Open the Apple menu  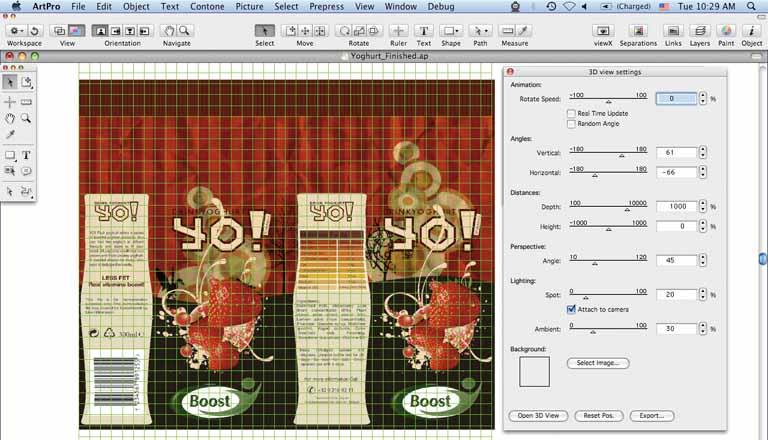click(16, 6)
